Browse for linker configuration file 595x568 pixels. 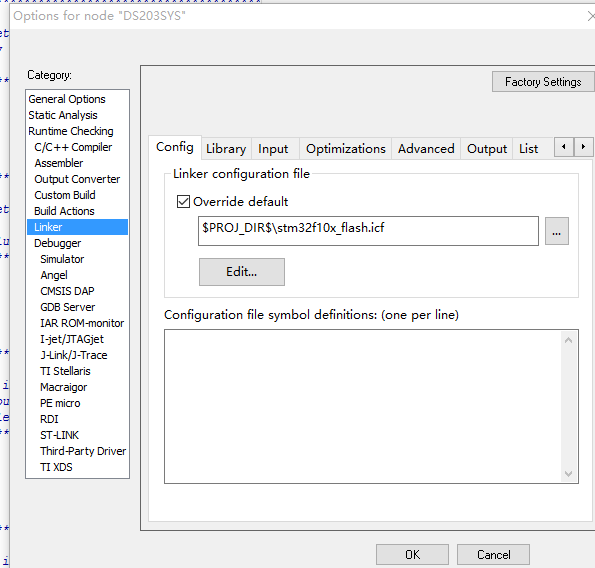[x=557, y=231]
